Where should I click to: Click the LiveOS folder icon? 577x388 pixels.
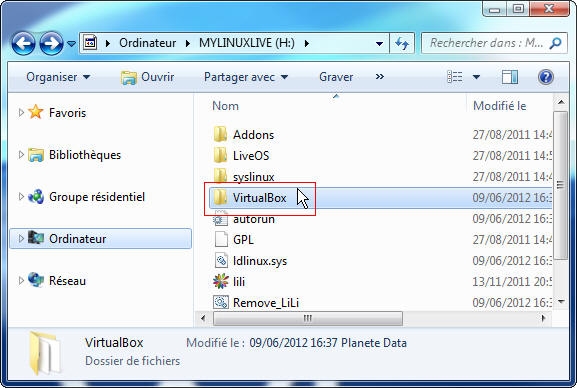220,155
